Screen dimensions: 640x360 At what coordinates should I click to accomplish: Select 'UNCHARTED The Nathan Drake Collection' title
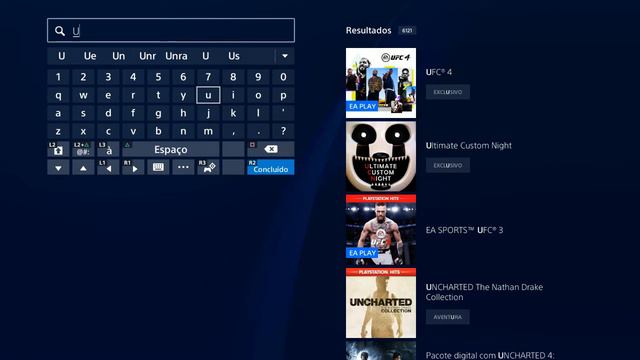coord(484,292)
